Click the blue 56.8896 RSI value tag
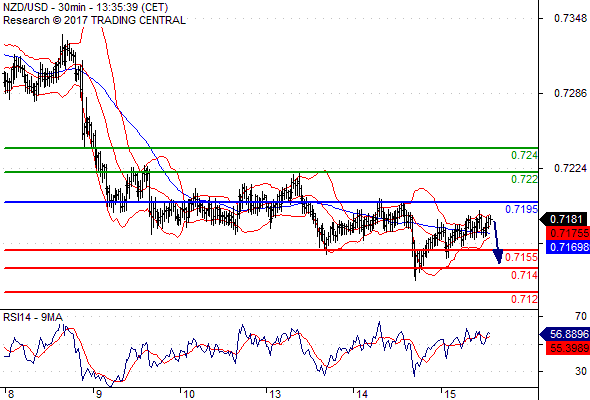This screenshot has width=590, height=400. 564,334
